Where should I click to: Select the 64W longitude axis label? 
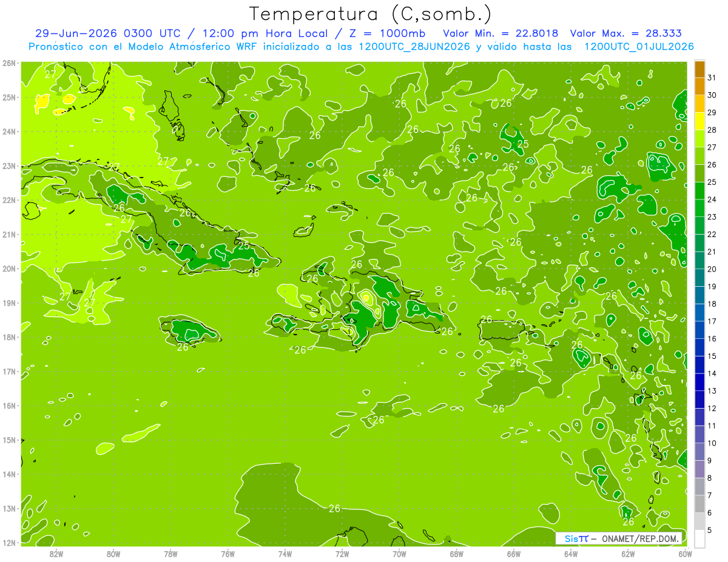coord(571,554)
